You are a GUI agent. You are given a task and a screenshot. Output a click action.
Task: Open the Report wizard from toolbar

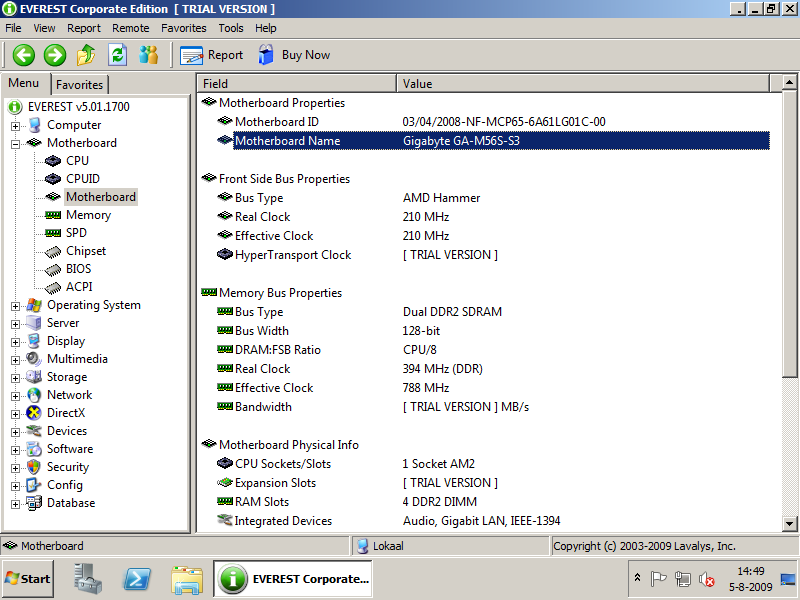(x=211, y=55)
